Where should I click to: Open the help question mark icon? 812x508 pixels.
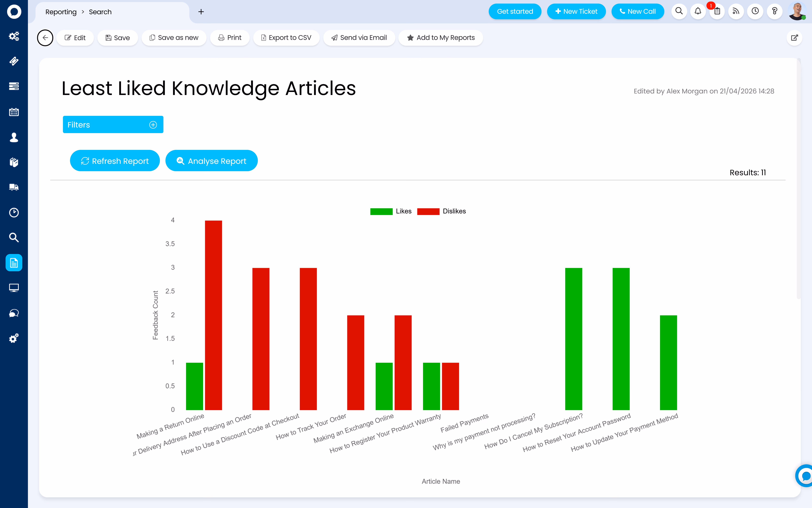(x=774, y=11)
